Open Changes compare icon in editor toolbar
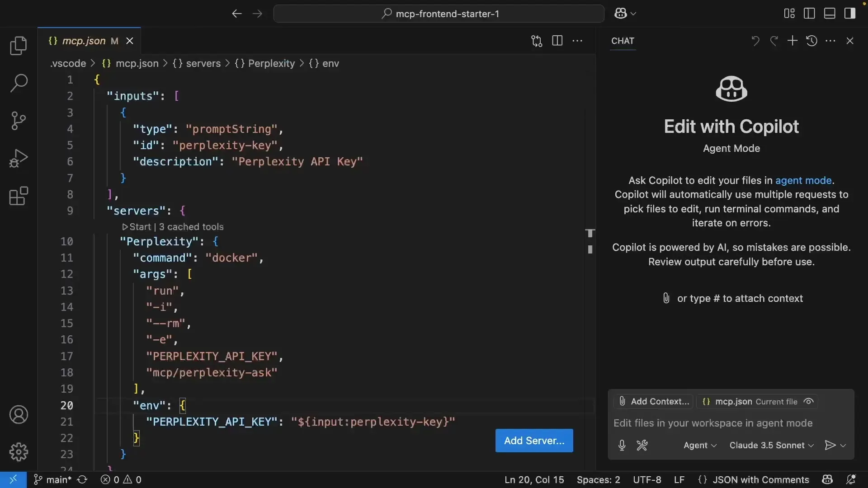Image resolution: width=868 pixels, height=488 pixels. click(537, 41)
